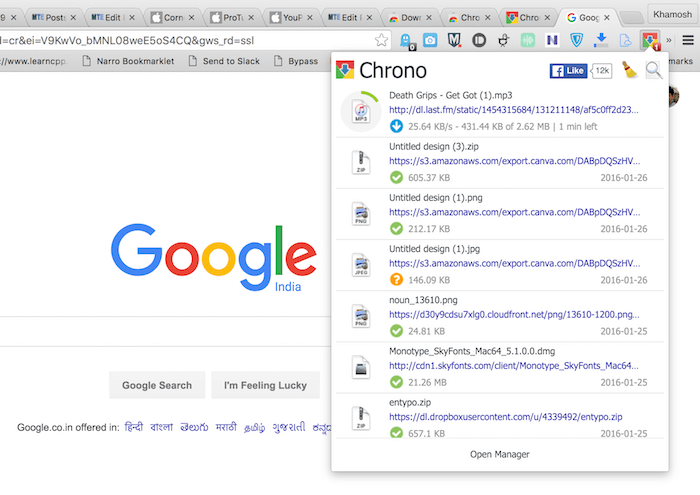The height and width of the screenshot is (495, 700).
Task: Open the cdn1.skyfonts.com download link
Action: point(513,366)
